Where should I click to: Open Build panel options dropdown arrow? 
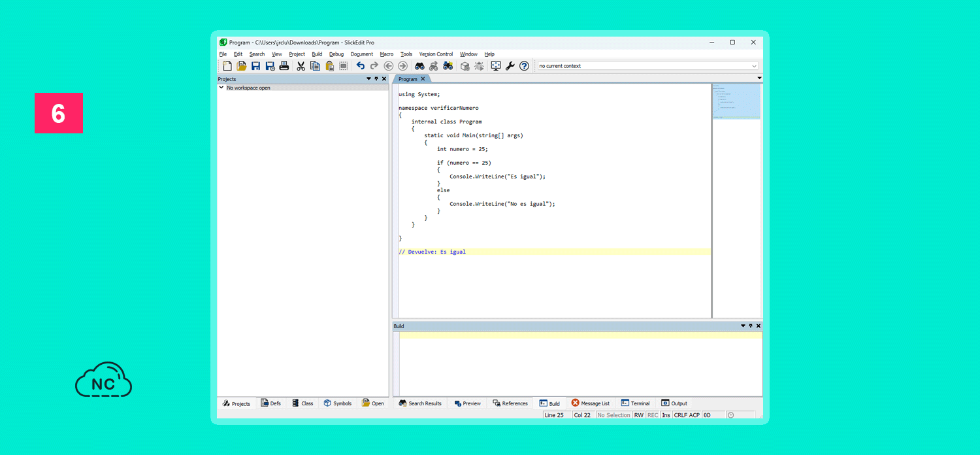[x=743, y=326]
